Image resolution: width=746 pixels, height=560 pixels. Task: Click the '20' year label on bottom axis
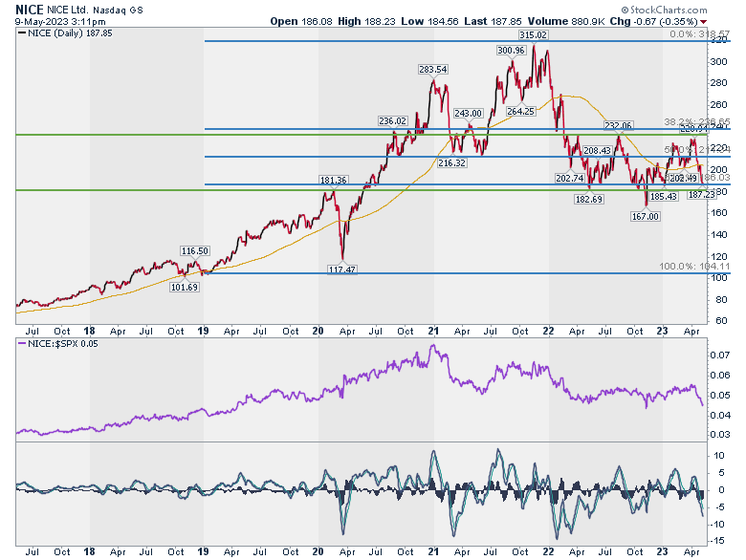tap(318, 552)
